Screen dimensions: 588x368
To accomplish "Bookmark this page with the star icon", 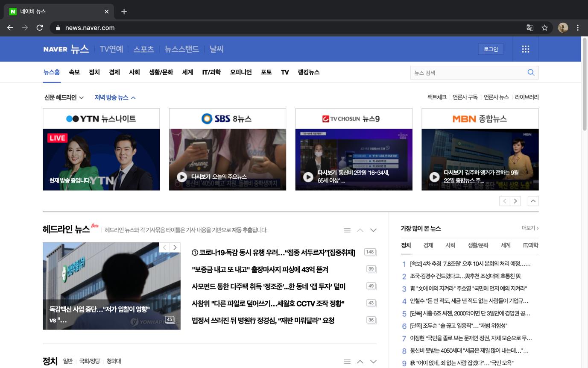I will click(544, 28).
